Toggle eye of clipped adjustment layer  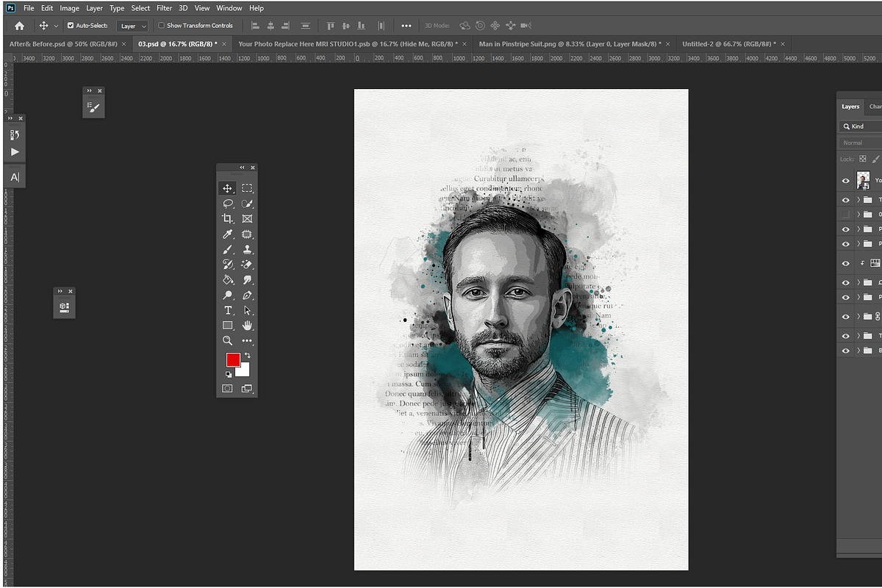click(x=846, y=263)
